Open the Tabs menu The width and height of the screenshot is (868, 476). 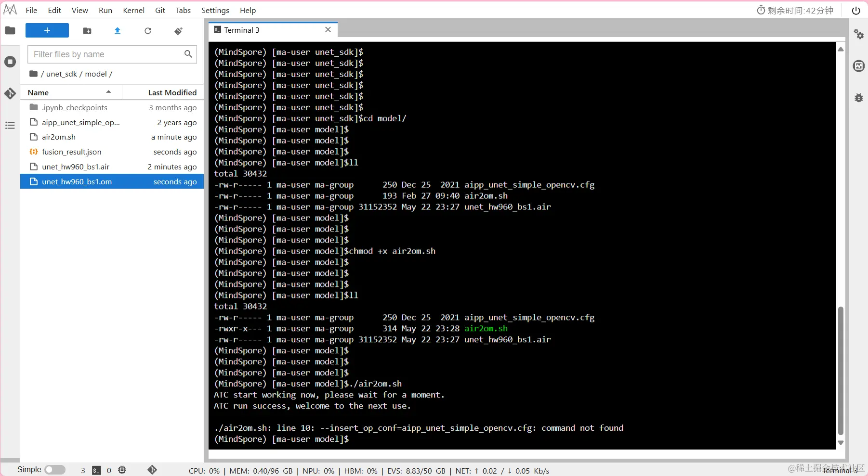183,10
